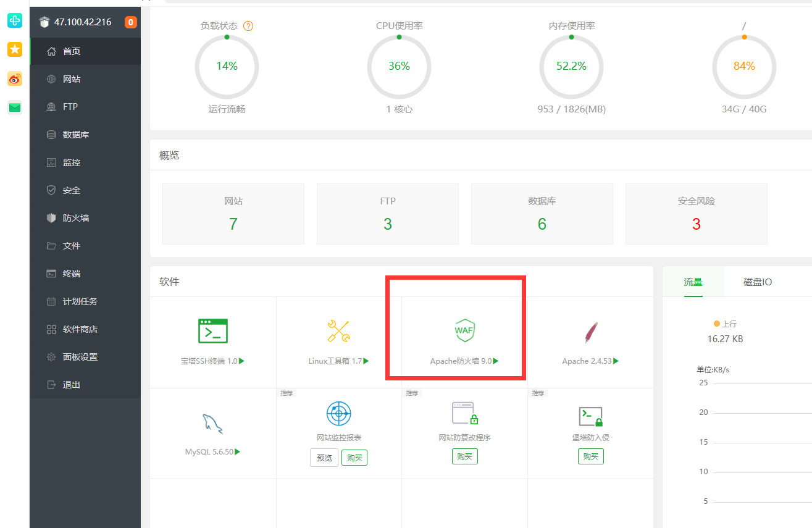The image size is (812, 528).
Task: Click the 负载状态 gauge showing 14%
Action: [x=227, y=66]
